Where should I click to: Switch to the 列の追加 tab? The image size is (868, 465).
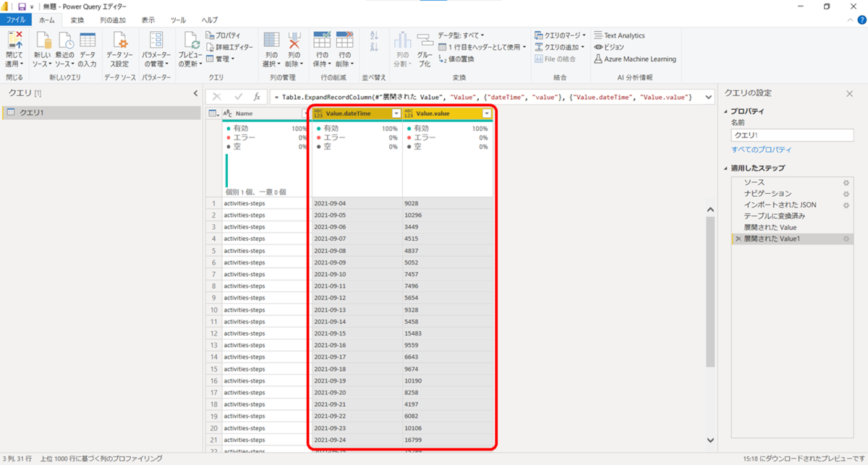tap(112, 20)
